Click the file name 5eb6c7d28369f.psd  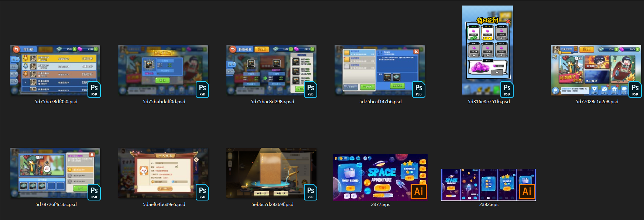[273, 204]
